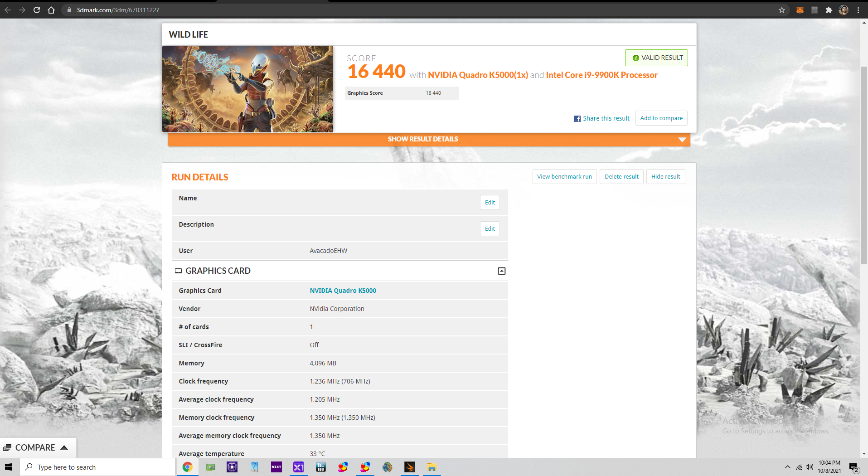The image size is (868, 476).
Task: Open the network status tray icon
Action: click(x=799, y=467)
